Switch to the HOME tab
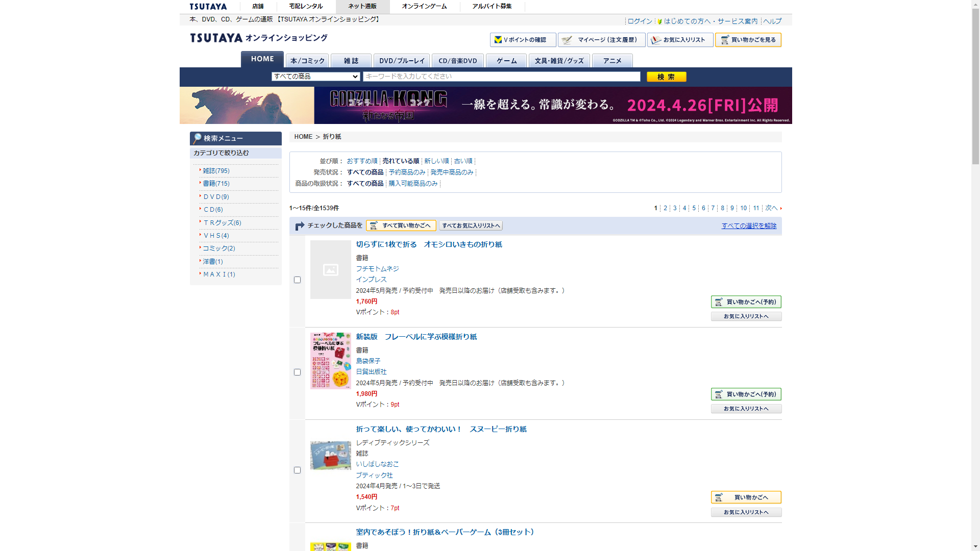 262,59
